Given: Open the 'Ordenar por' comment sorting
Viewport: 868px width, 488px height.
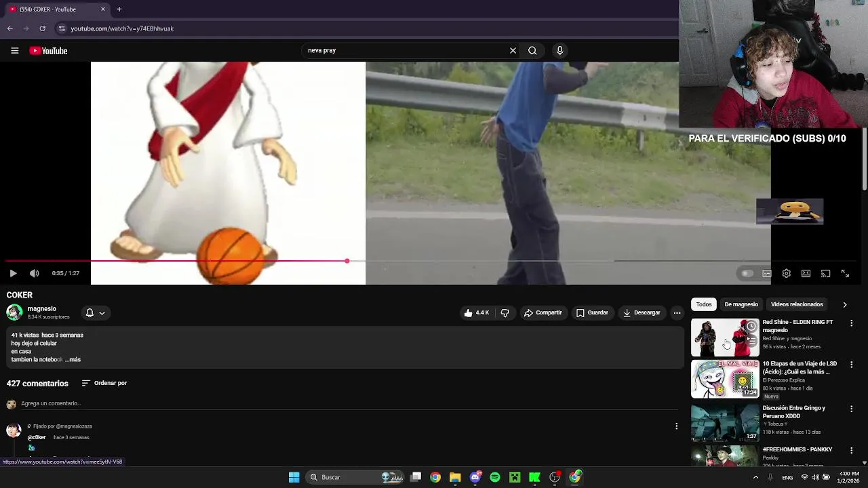Looking at the screenshot, I should pyautogui.click(x=104, y=383).
